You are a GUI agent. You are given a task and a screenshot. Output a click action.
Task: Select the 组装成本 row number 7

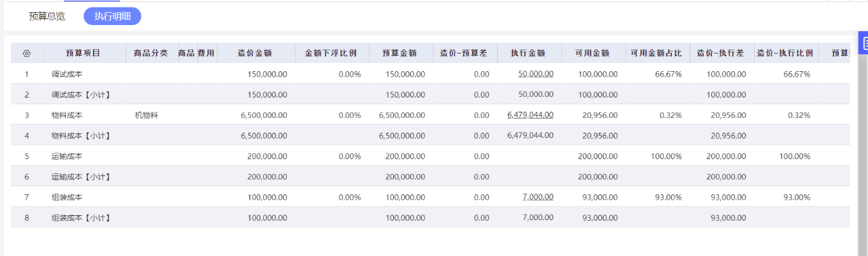(27, 197)
